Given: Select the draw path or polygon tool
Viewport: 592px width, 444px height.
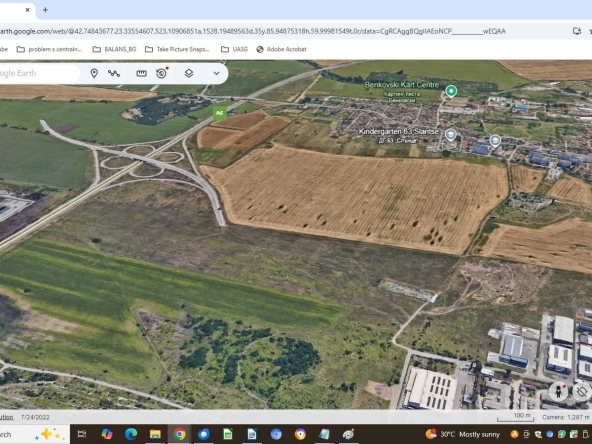Looking at the screenshot, I should coord(114,73).
